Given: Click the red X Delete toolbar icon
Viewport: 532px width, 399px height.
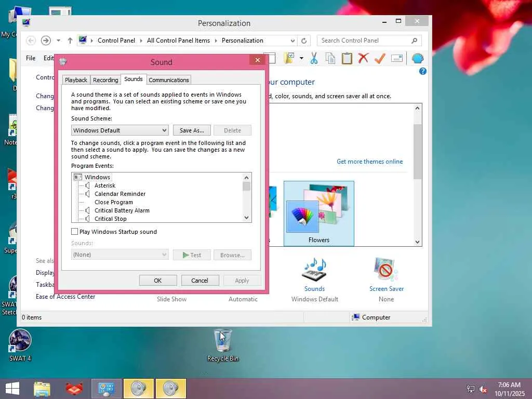Looking at the screenshot, I should click(x=363, y=58).
